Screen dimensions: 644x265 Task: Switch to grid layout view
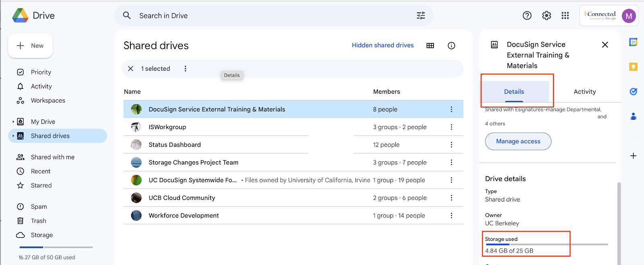pyautogui.click(x=430, y=45)
